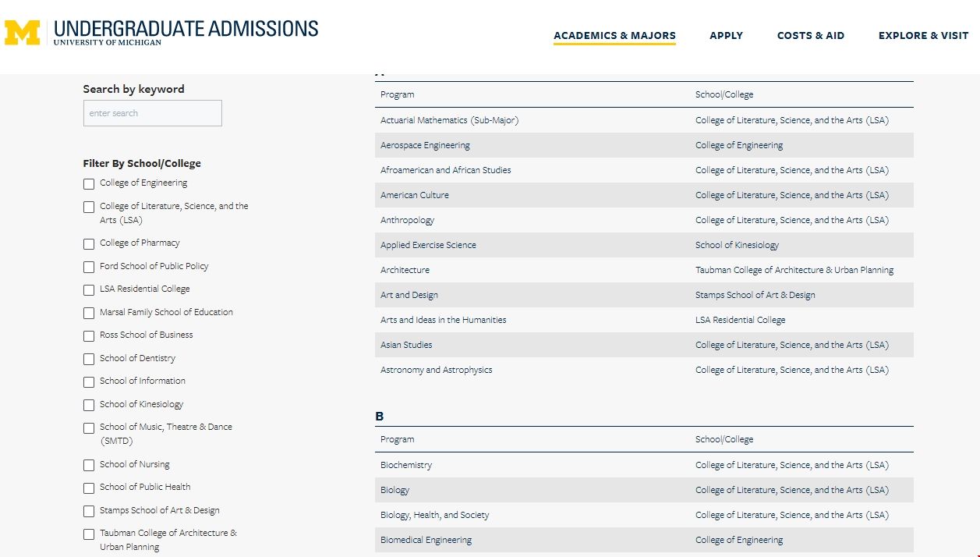Screen dimensions: 980x557
Task: Open the Anthropology program link
Action: [x=407, y=220]
